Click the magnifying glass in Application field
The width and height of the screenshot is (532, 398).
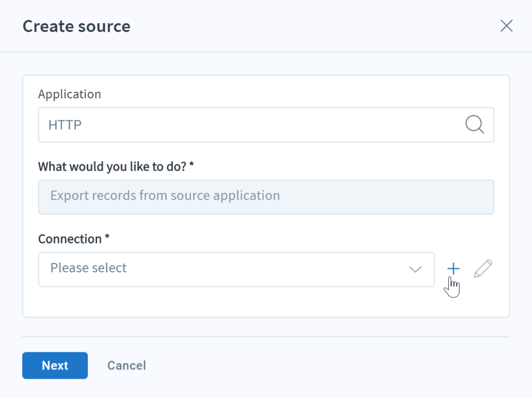(474, 125)
